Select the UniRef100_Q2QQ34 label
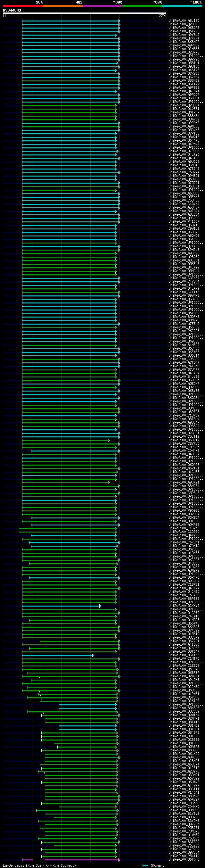 click(184, 105)
